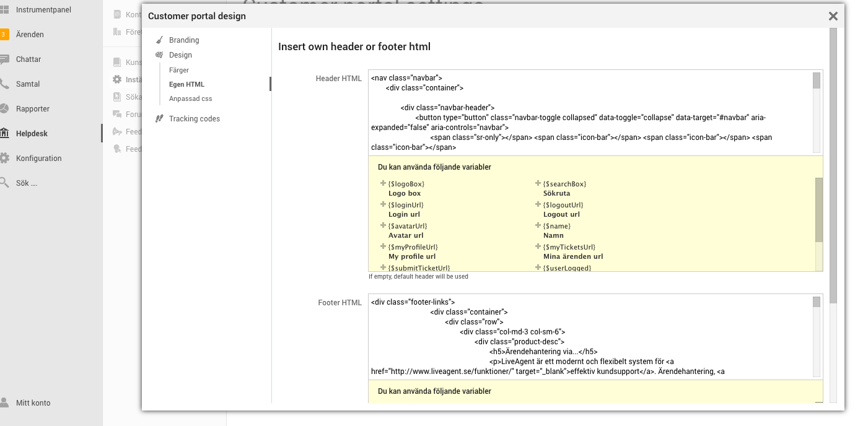
Task: Open the Anpassad css section
Action: point(190,98)
